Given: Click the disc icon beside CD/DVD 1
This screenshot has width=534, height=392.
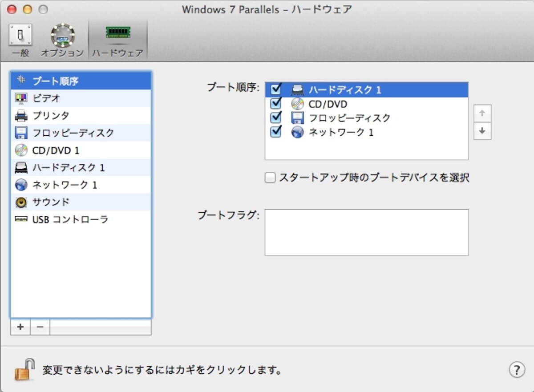Looking at the screenshot, I should coord(21,150).
